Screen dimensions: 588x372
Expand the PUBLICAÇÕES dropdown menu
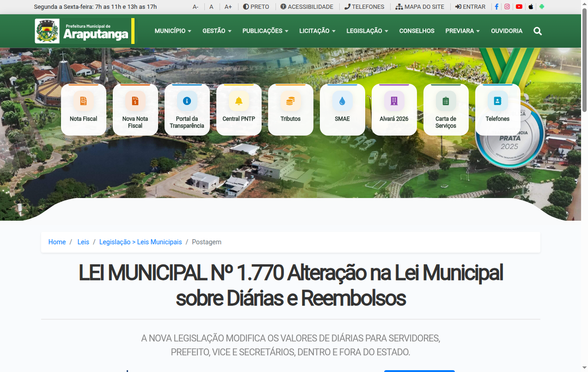(265, 31)
